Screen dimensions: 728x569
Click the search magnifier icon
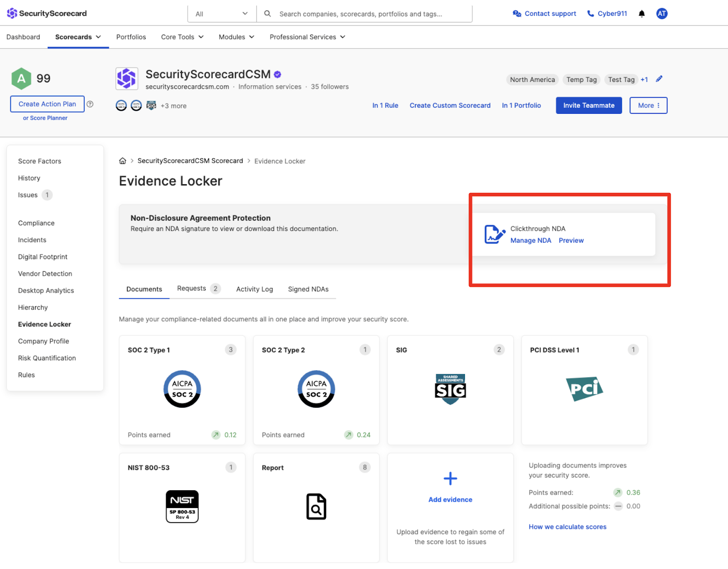[268, 14]
